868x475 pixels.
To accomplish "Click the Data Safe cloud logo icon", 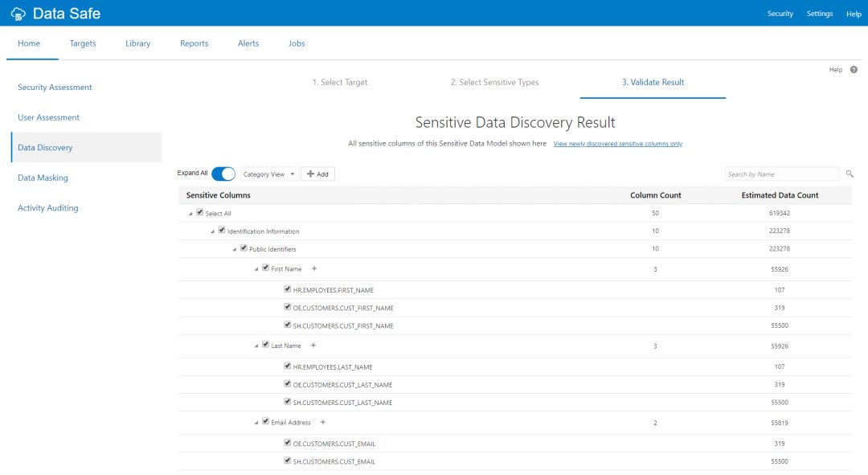I will [x=18, y=14].
